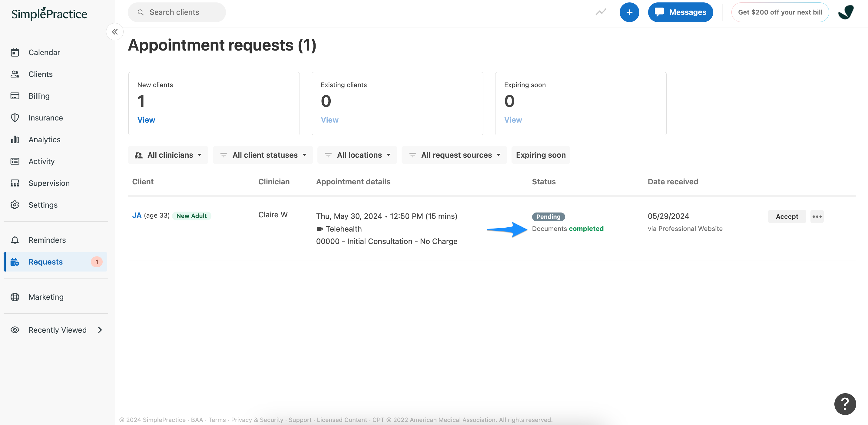868x425 pixels.
Task: Open the BAA footer link
Action: point(197,420)
